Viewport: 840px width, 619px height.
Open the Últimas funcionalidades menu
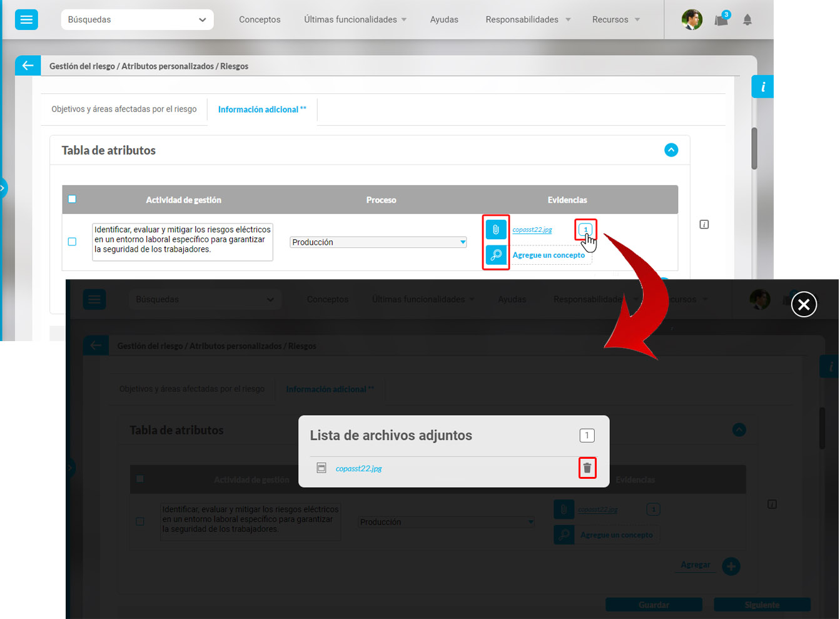click(355, 20)
